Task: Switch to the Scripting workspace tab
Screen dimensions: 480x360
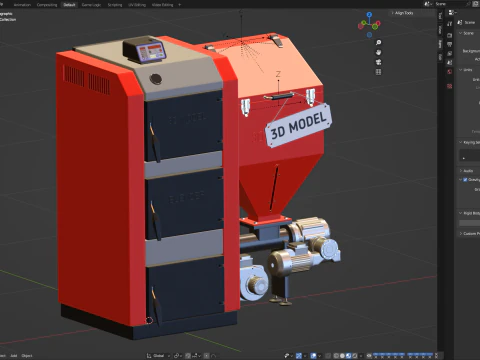Action: point(115,5)
